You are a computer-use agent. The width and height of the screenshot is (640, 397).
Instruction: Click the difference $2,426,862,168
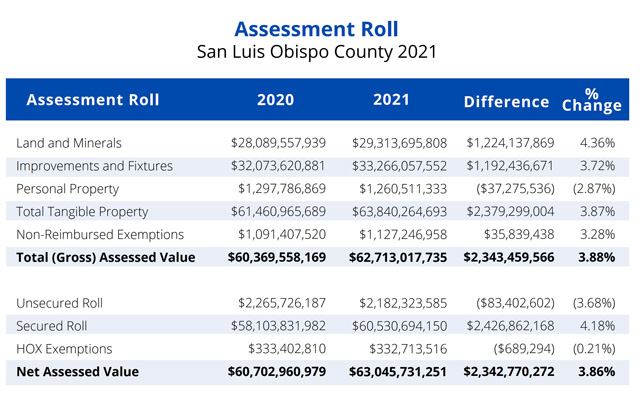[x=511, y=326]
